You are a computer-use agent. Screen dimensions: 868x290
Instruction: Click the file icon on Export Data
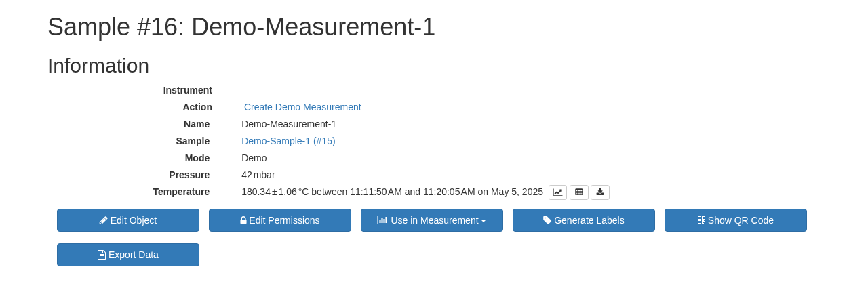102,255
